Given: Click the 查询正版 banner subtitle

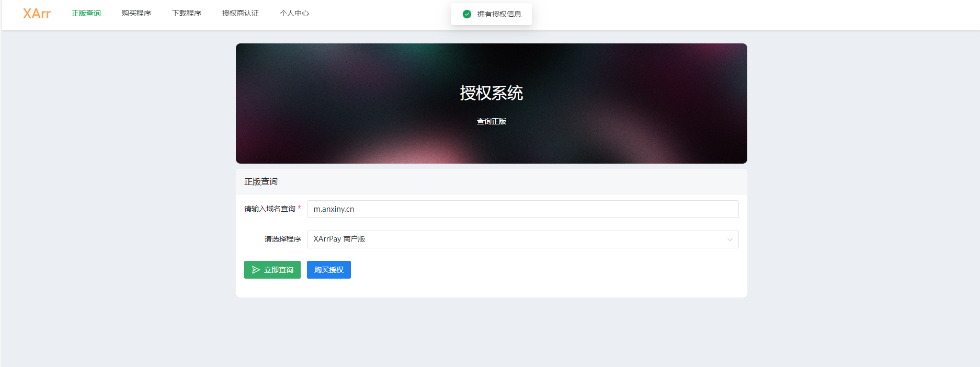Looking at the screenshot, I should [x=492, y=121].
